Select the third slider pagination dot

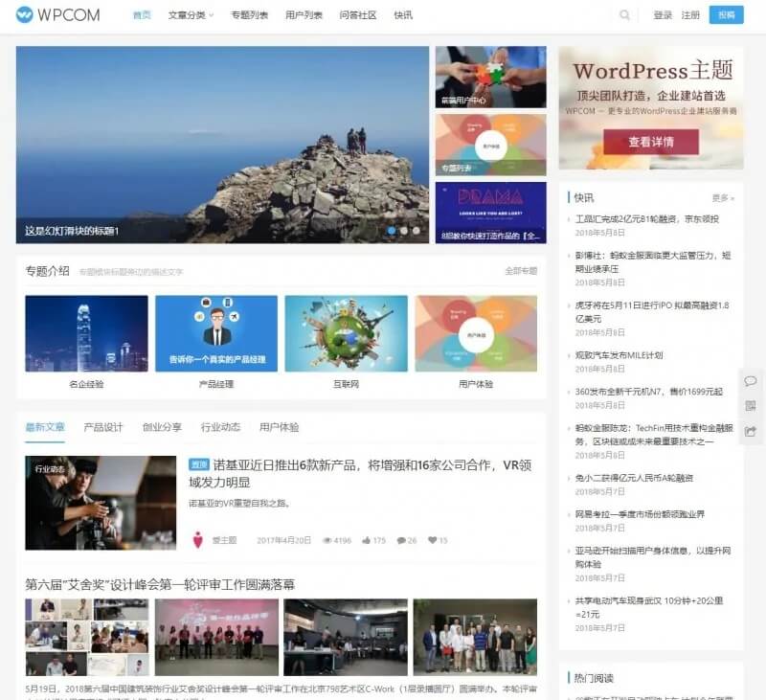417,231
